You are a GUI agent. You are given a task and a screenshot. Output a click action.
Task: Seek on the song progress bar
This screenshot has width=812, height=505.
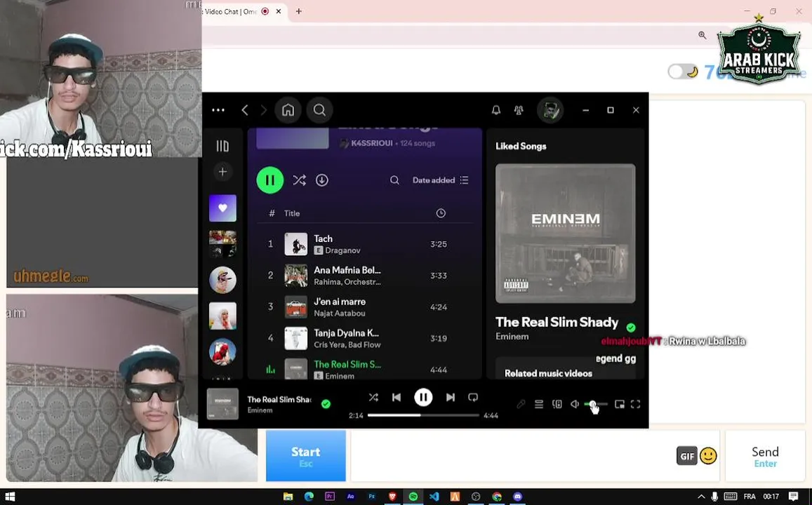(424, 415)
